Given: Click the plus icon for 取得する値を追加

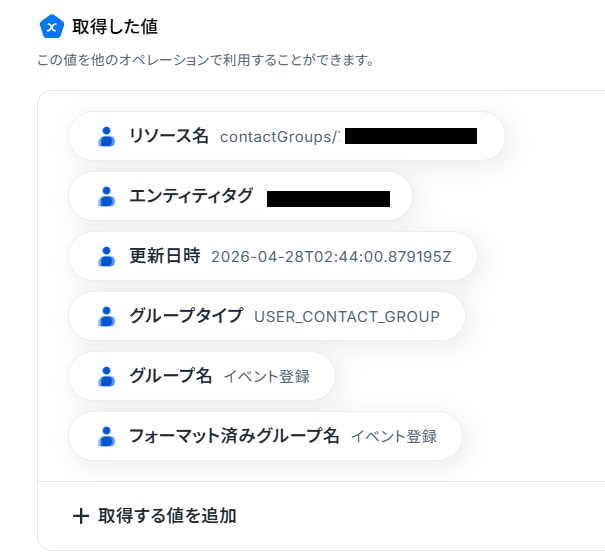Looking at the screenshot, I should 81,516.
